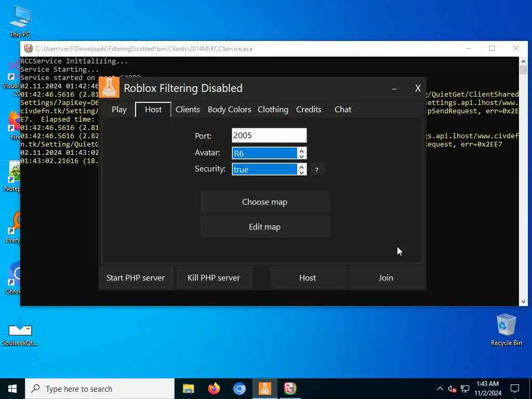Viewport: 532px width, 399px height.
Task: Click the Security help question mark
Action: tap(316, 170)
